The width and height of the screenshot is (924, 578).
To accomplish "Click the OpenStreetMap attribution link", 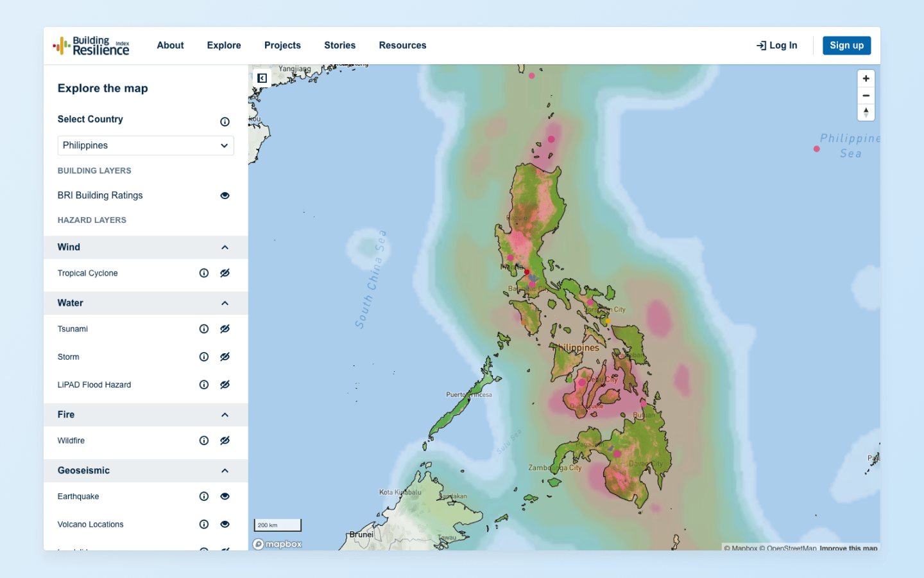I will pyautogui.click(x=787, y=548).
